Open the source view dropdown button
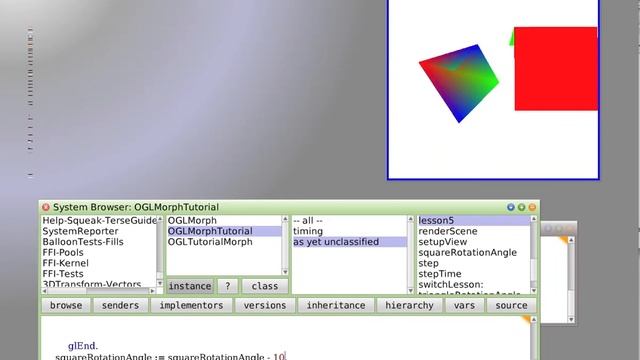Screen dimensions: 640x360 tap(511, 305)
